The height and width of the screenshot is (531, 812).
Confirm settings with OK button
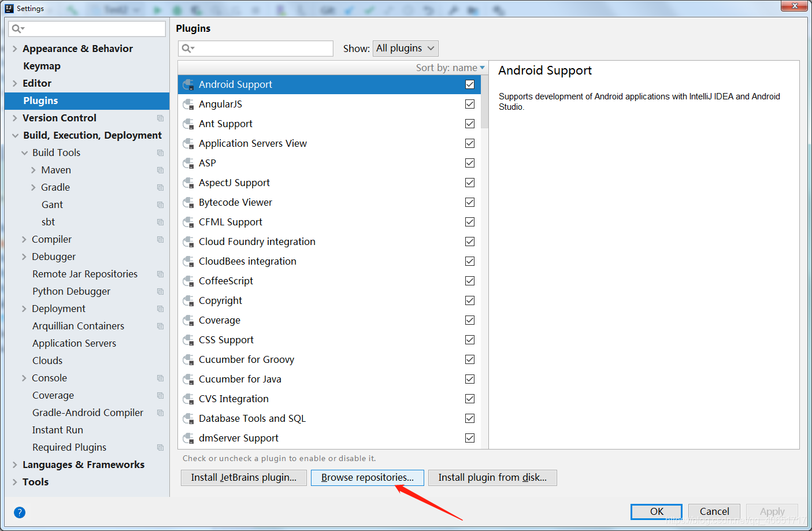657,512
